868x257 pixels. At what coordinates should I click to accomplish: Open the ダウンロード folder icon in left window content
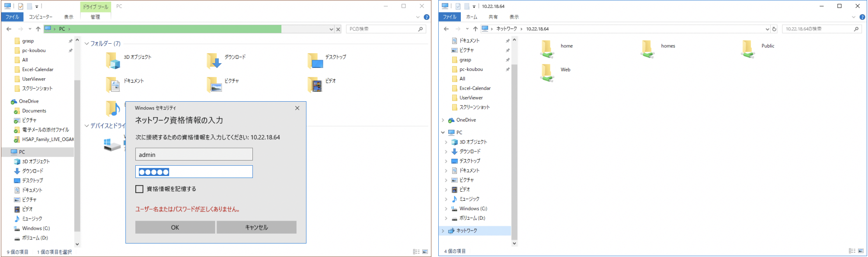(x=214, y=61)
